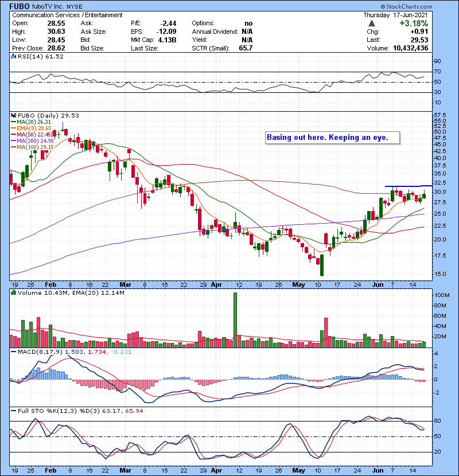Click the MA(200) 24.98 legend entry
This screenshot has width=459, height=476.
click(x=32, y=141)
